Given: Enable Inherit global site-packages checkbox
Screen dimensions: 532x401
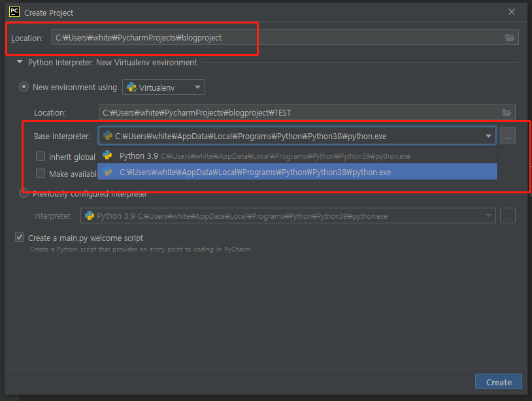Looking at the screenshot, I should pos(41,156).
